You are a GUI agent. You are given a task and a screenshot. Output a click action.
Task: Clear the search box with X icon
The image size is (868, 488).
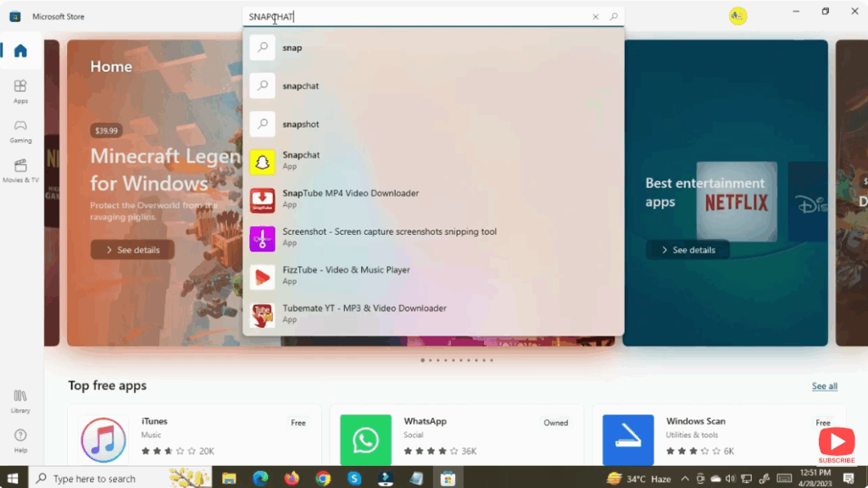click(595, 17)
